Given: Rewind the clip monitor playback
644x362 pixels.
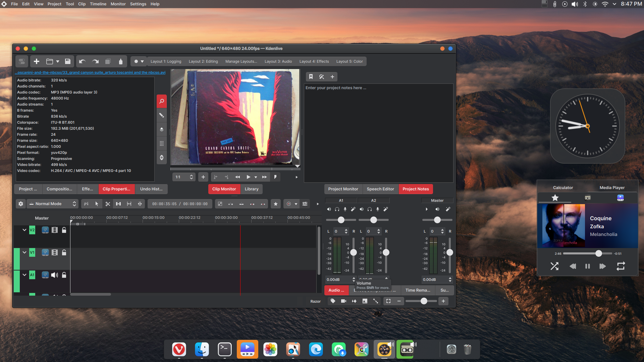Looking at the screenshot, I should click(x=237, y=177).
